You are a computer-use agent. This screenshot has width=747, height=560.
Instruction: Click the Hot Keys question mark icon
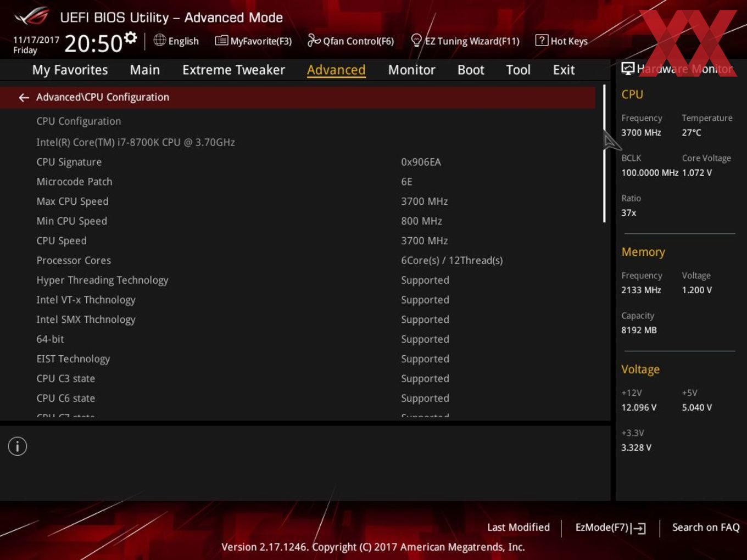pos(542,40)
